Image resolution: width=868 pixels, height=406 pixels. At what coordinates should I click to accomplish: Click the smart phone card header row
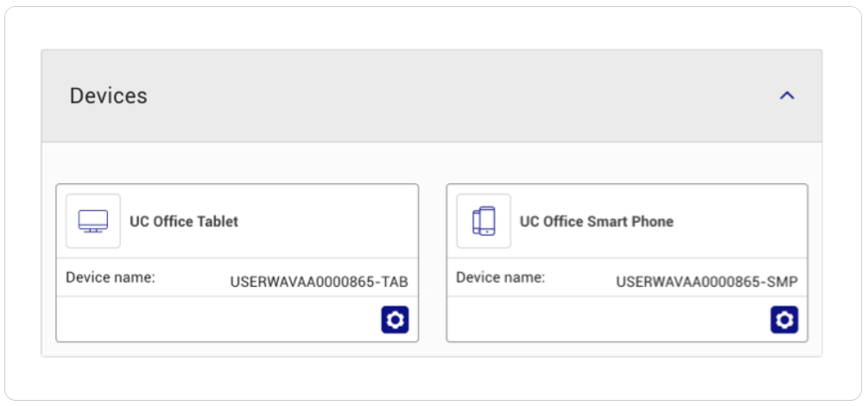coord(627,221)
